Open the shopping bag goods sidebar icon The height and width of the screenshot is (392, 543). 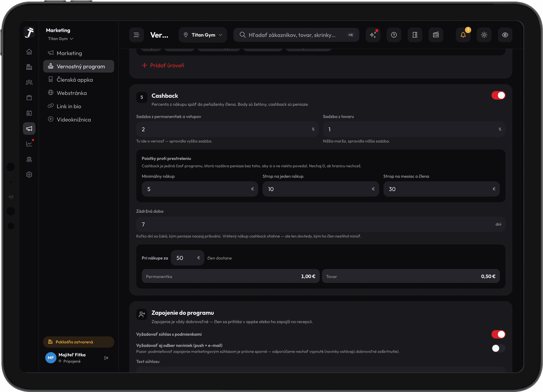click(29, 98)
